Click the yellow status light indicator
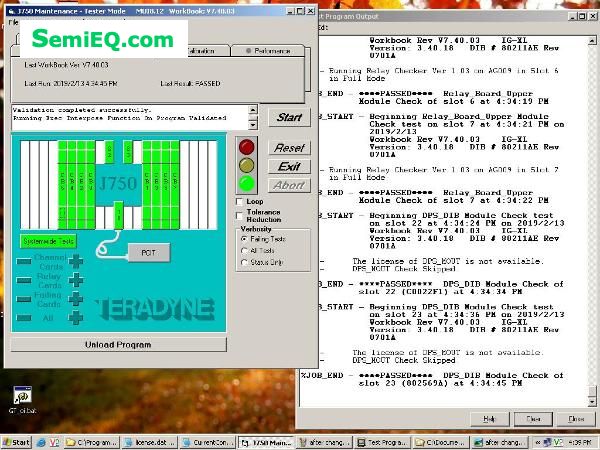This screenshot has width=600, height=450. point(246,165)
